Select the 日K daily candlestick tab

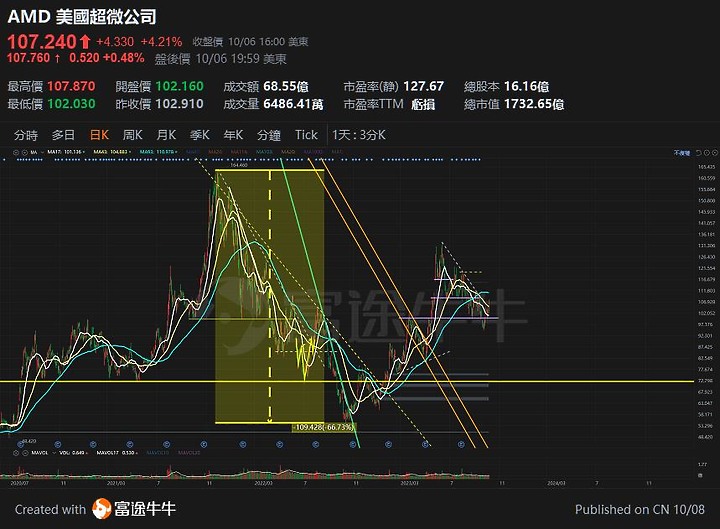point(99,135)
